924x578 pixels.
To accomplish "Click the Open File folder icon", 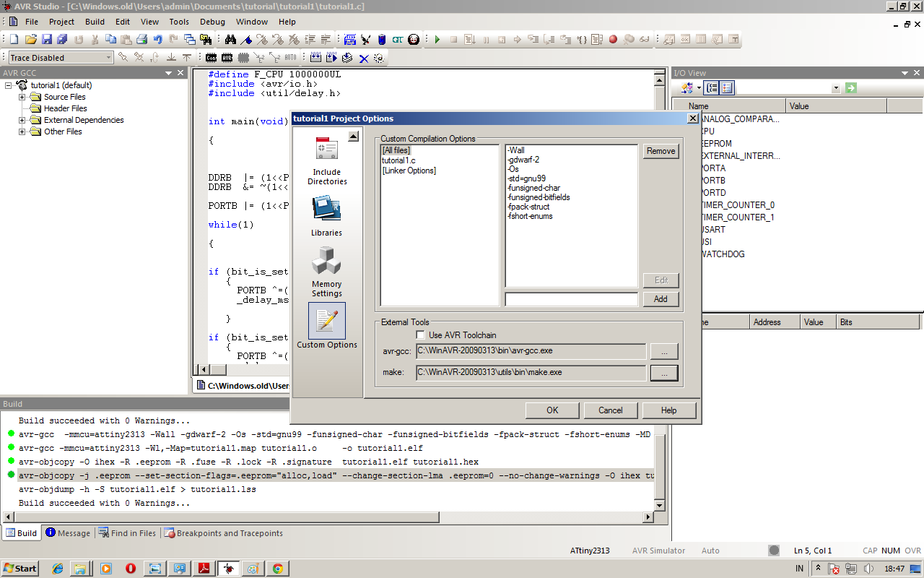I will coord(30,39).
